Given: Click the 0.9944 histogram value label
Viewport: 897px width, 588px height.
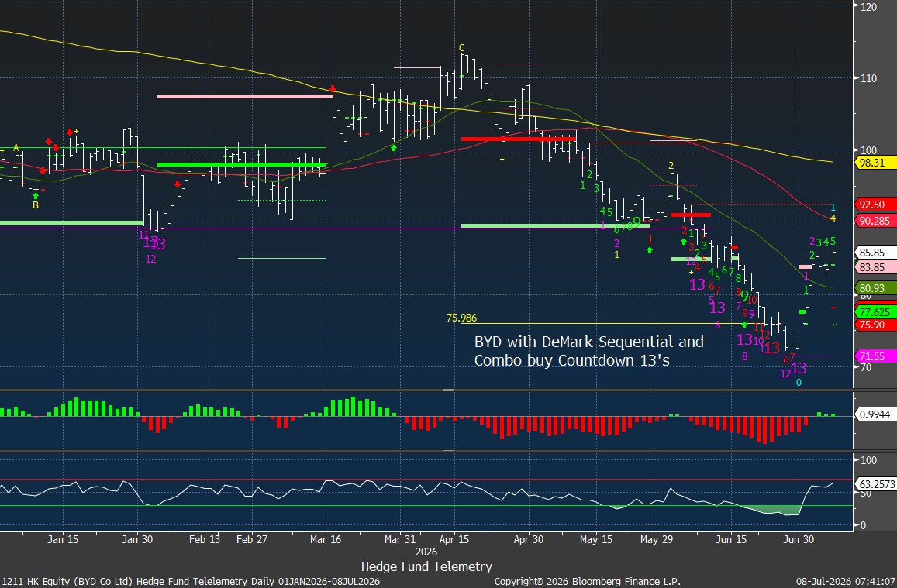Looking at the screenshot, I should coord(875,414).
